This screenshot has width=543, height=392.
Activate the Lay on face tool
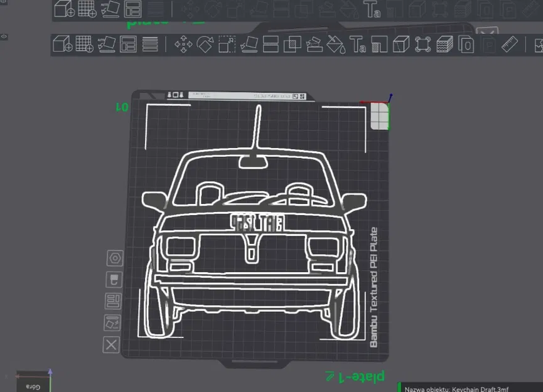(x=249, y=45)
